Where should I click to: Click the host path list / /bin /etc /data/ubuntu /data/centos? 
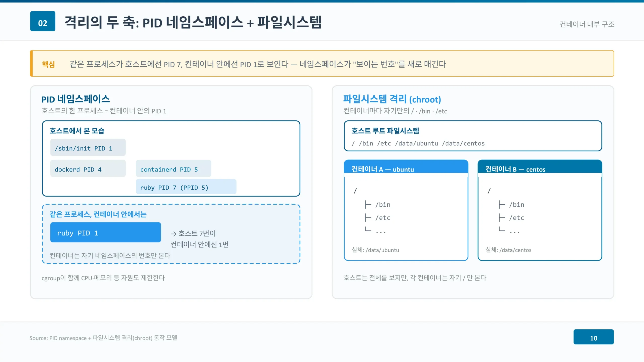pos(418,143)
